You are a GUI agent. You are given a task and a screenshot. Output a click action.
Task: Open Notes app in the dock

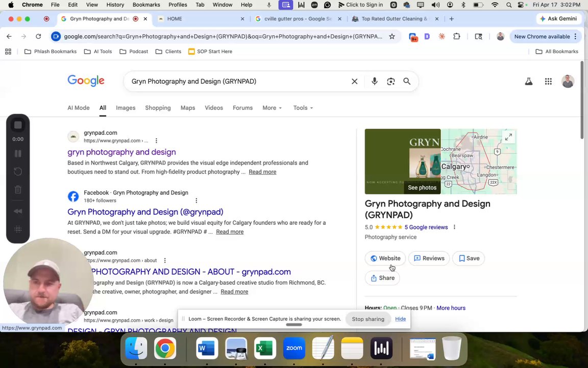tap(352, 348)
